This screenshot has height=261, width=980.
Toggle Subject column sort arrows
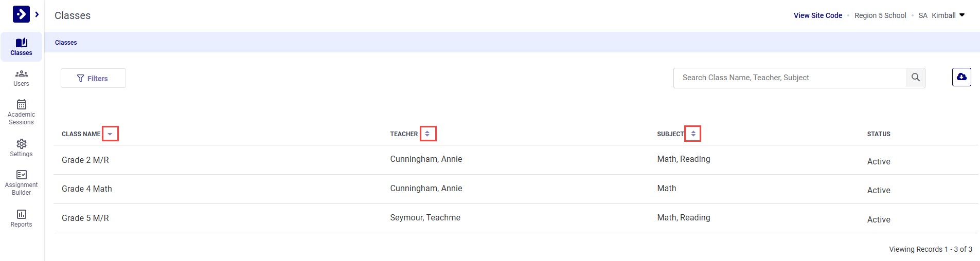(693, 134)
